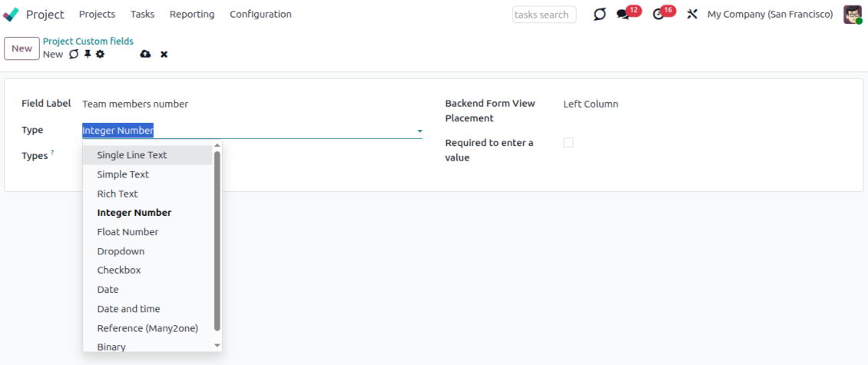Save the record with the cloud upload icon

[146, 55]
